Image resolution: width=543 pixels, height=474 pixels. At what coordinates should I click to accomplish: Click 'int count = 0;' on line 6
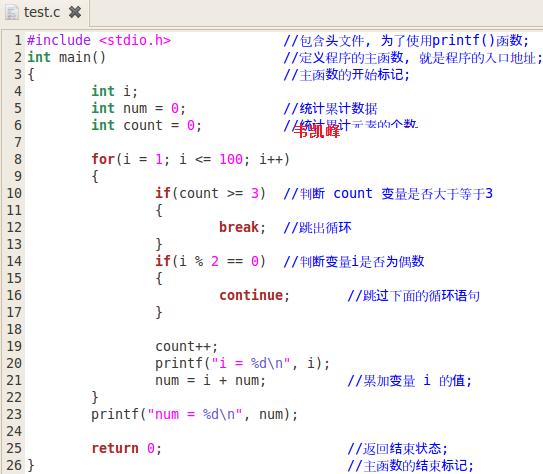(x=146, y=125)
